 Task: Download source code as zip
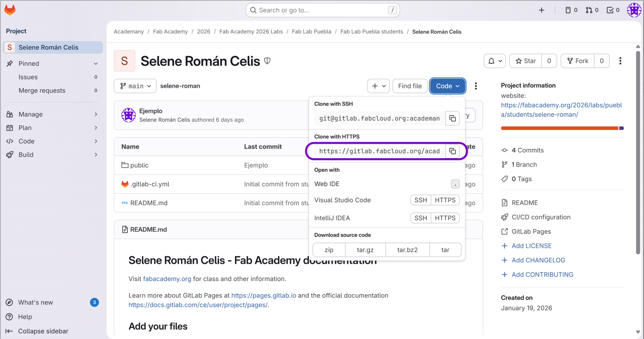tap(329, 250)
